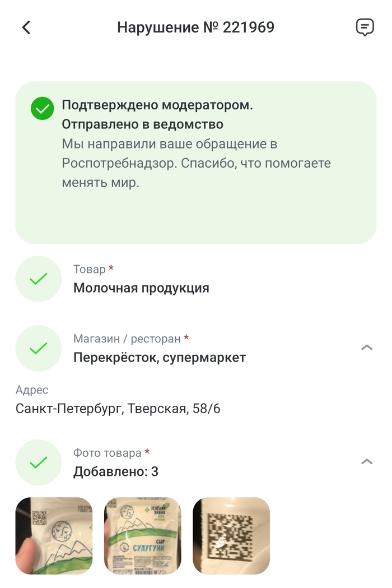Collapse the Фото товара section

point(367,462)
